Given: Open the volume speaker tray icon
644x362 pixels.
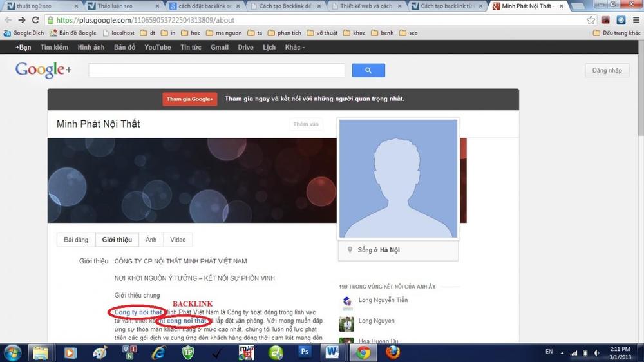Looking at the screenshot, I should point(596,353).
